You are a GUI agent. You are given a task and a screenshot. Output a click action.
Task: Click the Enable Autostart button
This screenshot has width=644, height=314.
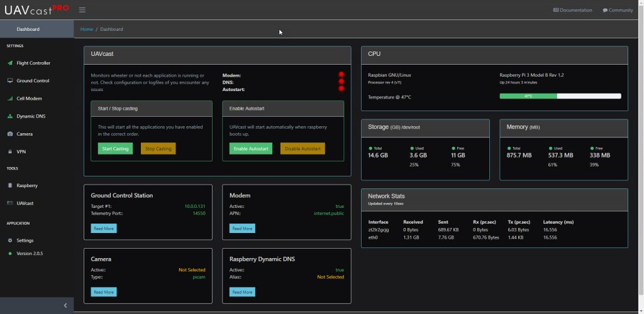[250, 148]
